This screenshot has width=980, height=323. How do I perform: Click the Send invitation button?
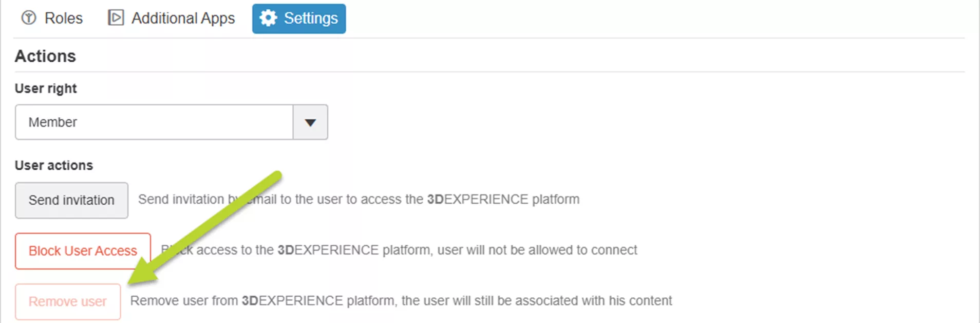71,200
